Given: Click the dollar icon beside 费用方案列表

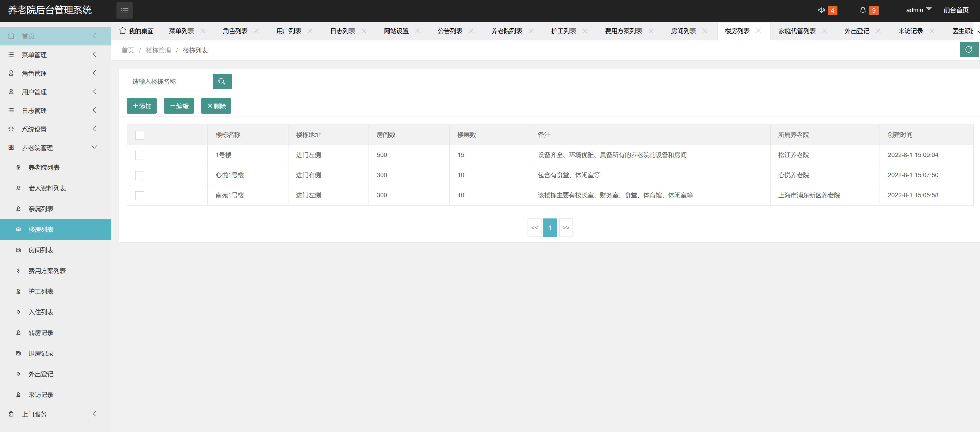Looking at the screenshot, I should coord(18,270).
